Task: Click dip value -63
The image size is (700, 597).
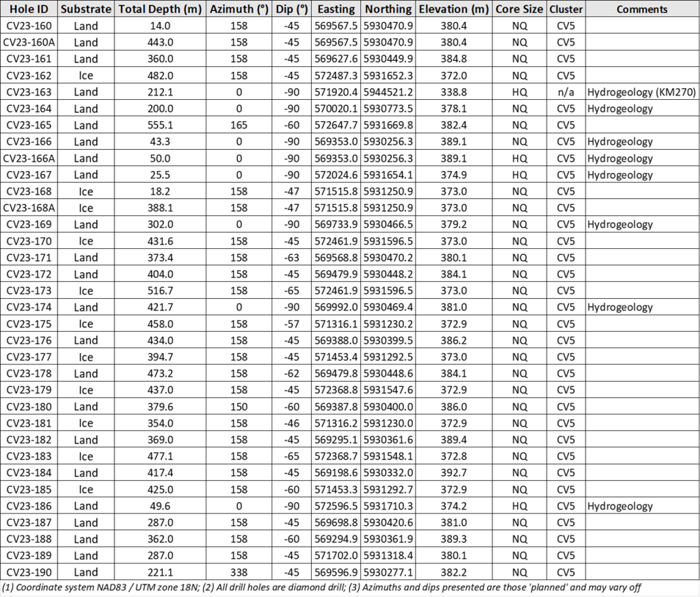Action: [291, 258]
